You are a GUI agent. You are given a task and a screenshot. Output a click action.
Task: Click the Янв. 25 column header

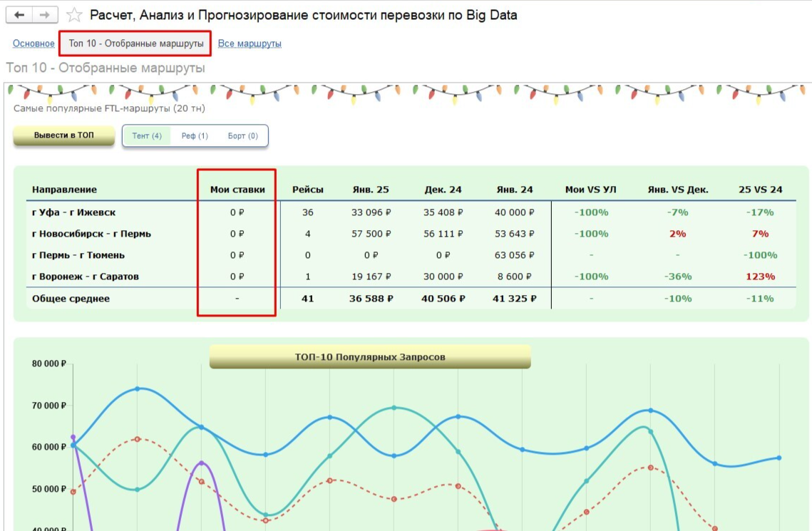point(371,190)
